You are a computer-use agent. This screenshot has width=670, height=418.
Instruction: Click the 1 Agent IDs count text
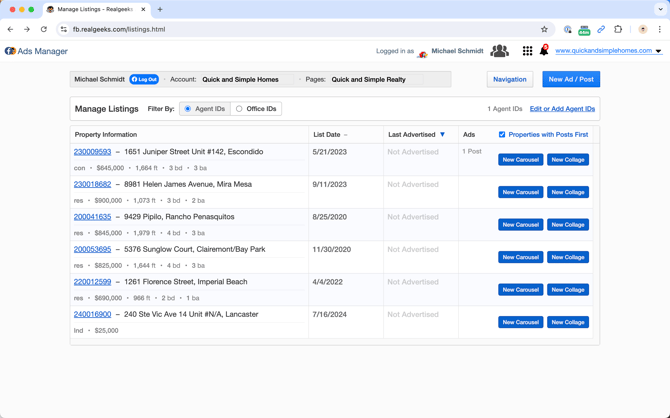[505, 109]
